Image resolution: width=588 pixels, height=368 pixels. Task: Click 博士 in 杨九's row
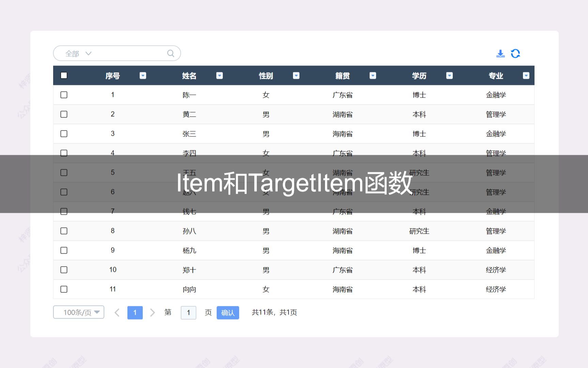(419, 251)
